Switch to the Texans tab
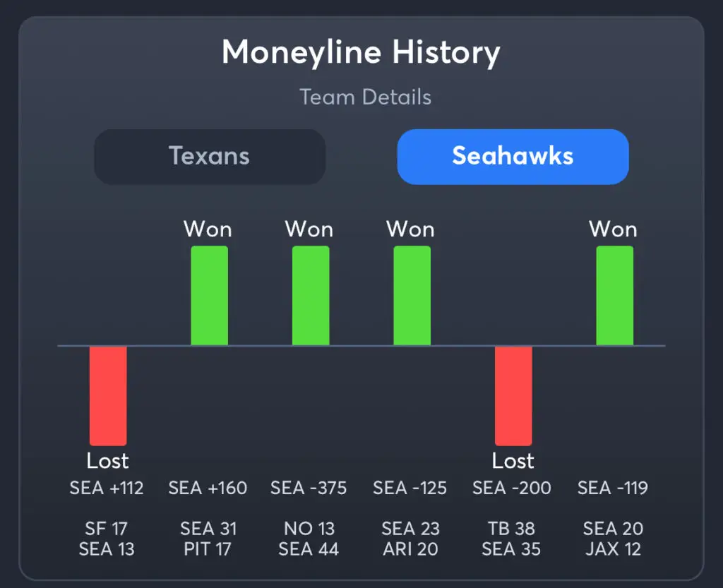The width and height of the screenshot is (723, 588). tap(210, 156)
